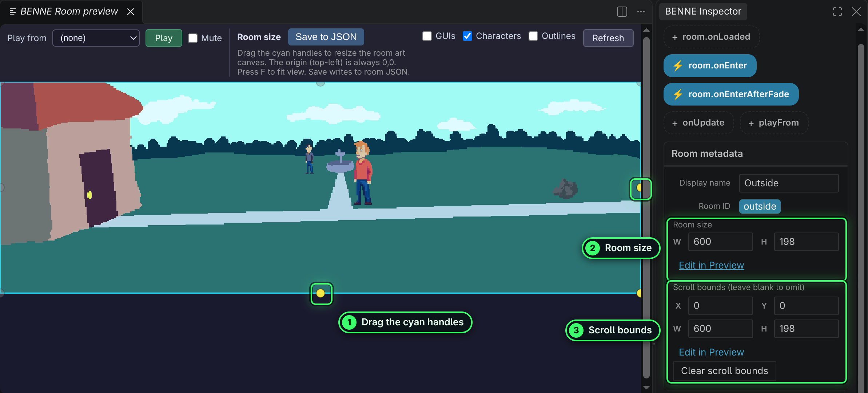Uncheck the Characters checkbox
Image resolution: width=868 pixels, height=393 pixels.
click(467, 36)
